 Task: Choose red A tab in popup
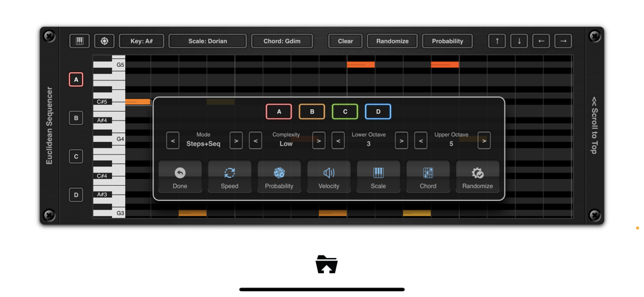click(279, 112)
